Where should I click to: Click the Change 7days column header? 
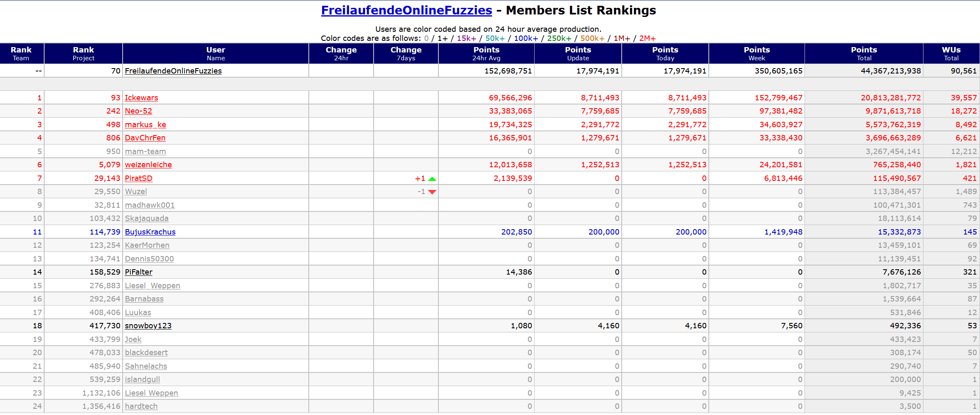point(406,54)
